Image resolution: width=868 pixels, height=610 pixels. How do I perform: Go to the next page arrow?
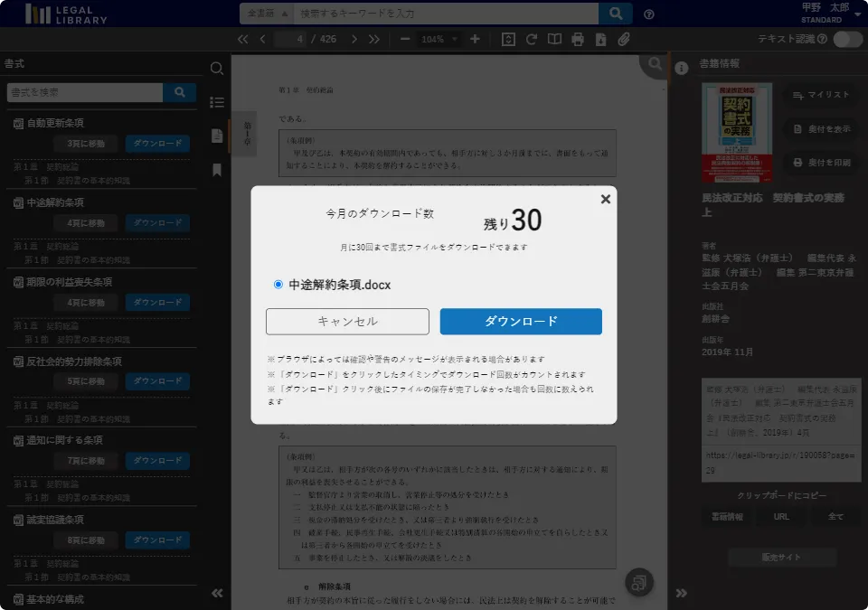pos(354,39)
